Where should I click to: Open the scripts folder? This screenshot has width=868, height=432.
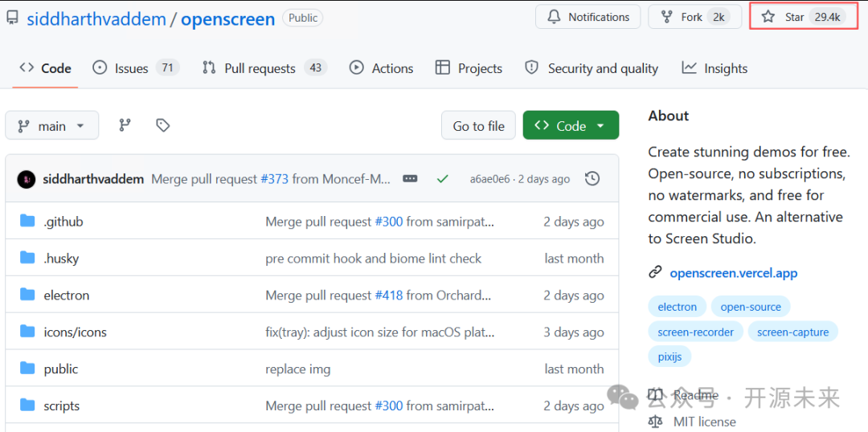tap(61, 406)
